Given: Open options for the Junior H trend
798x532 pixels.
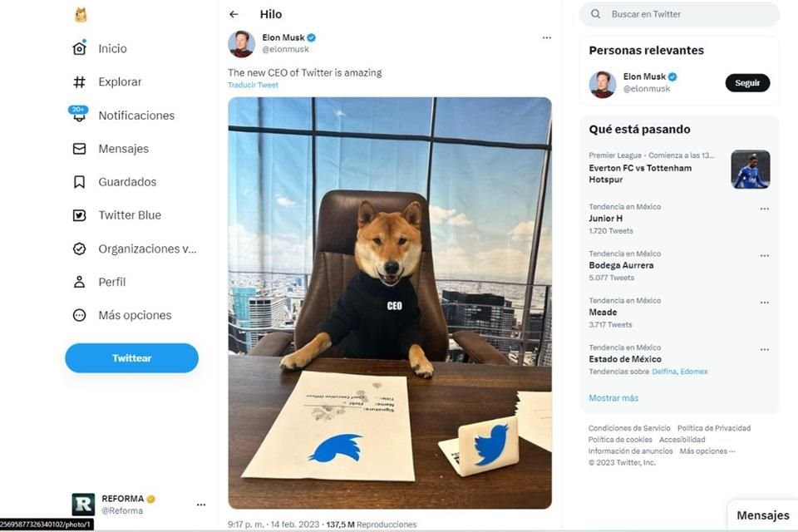Looking at the screenshot, I should pos(765,209).
